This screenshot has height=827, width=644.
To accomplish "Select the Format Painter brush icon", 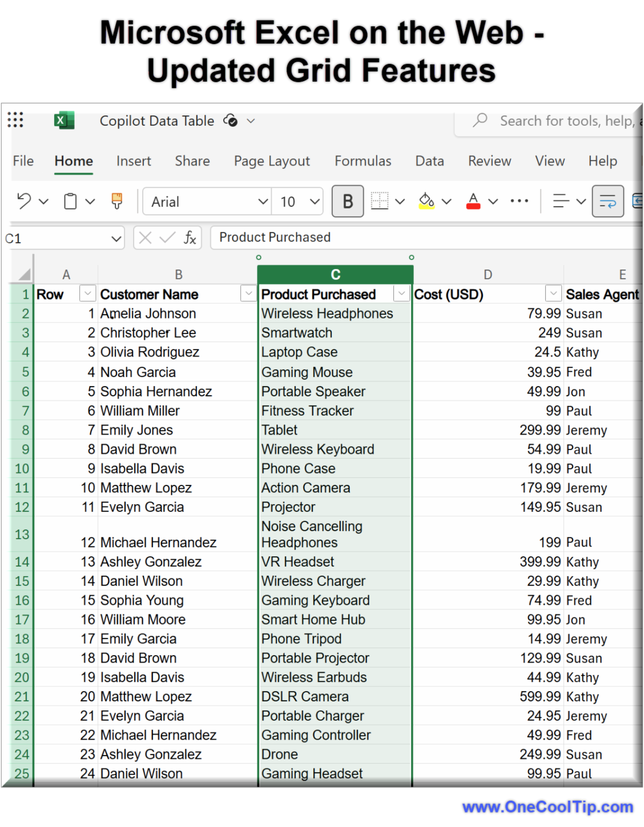I will (x=116, y=201).
